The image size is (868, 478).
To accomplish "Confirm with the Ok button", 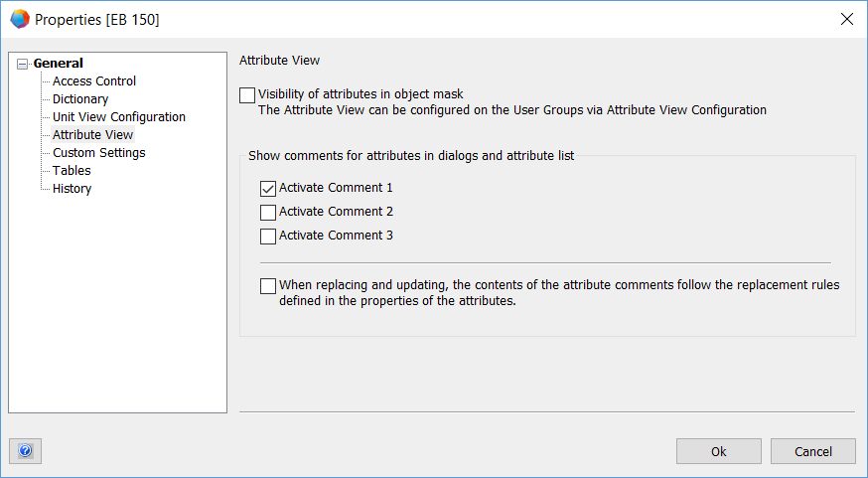I will (718, 451).
